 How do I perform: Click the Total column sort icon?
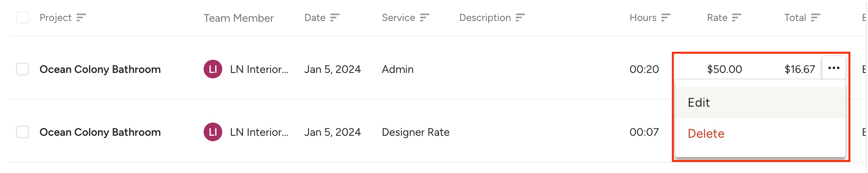point(815,17)
